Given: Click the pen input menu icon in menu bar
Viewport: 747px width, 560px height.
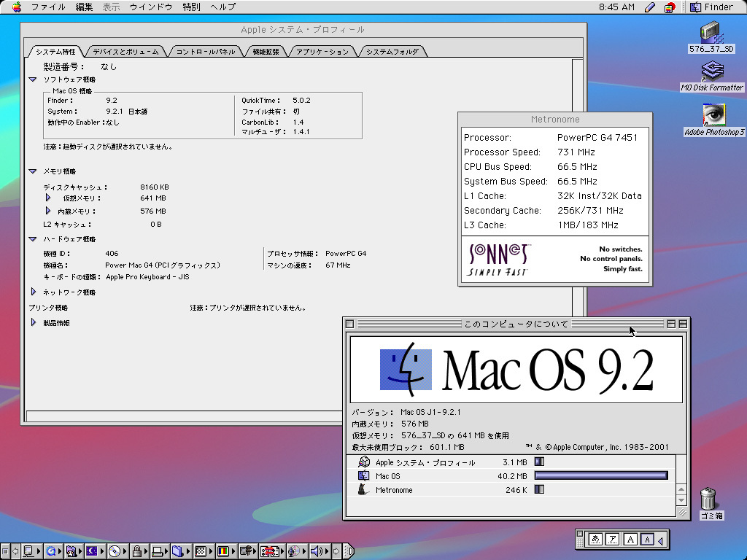Looking at the screenshot, I should point(649,7).
